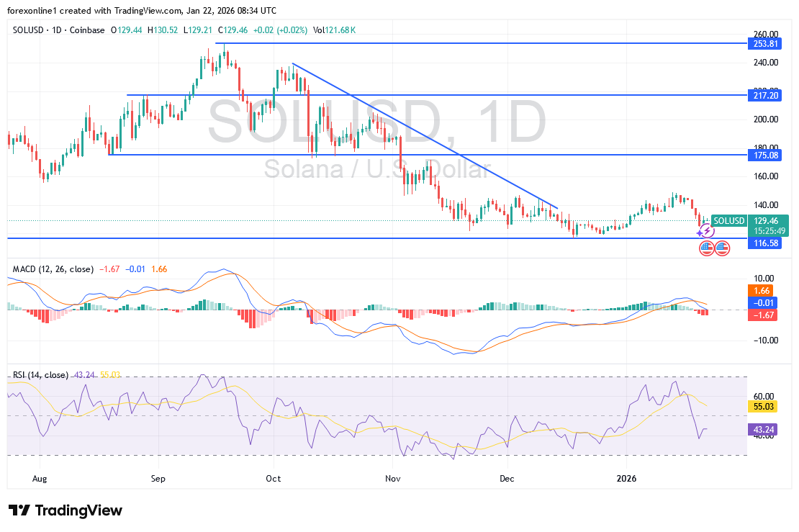This screenshot has width=799, height=532.
Task: Click the right US flag event marker icon
Action: pos(722,248)
